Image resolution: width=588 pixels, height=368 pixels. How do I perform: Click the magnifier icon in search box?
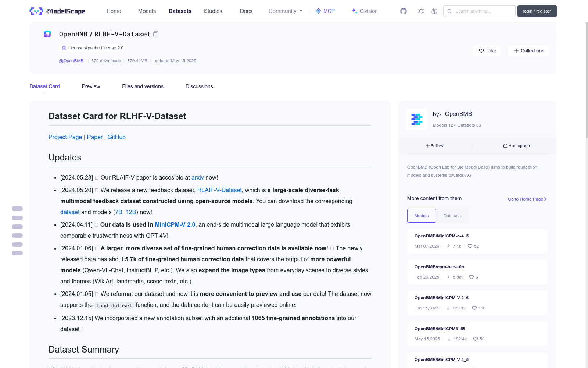pyautogui.click(x=449, y=11)
